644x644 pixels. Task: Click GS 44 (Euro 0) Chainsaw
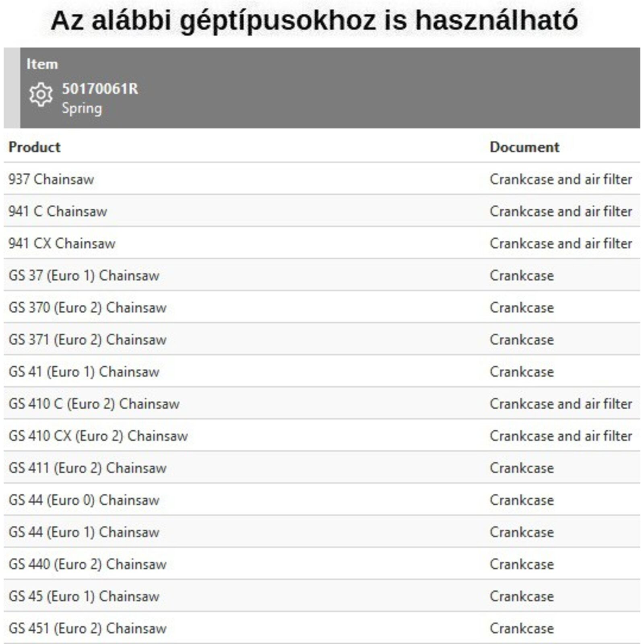click(84, 500)
